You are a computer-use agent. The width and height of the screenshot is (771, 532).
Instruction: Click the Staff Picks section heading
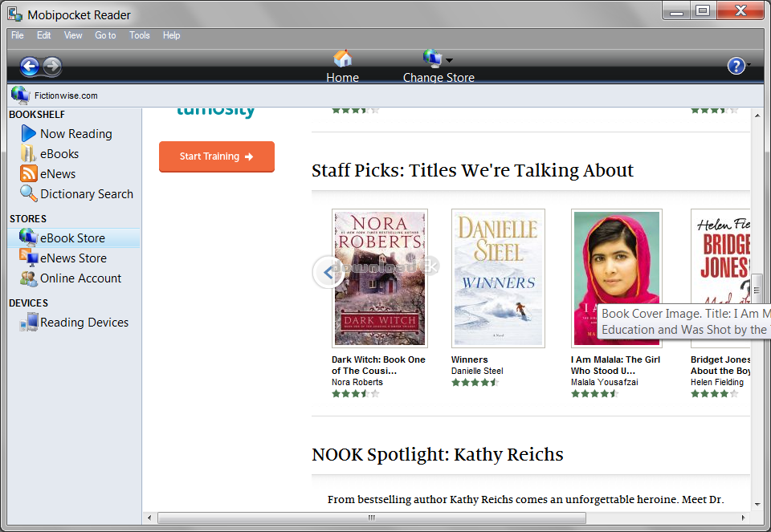472,170
